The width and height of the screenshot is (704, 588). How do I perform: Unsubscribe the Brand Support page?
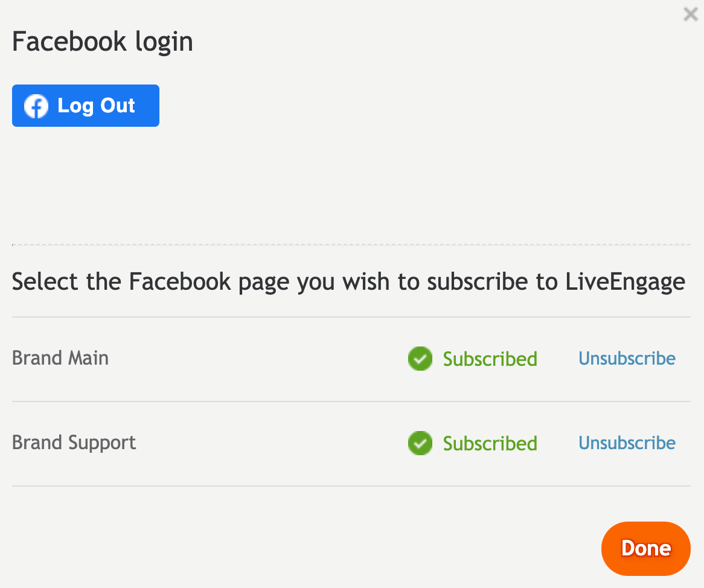tap(627, 443)
